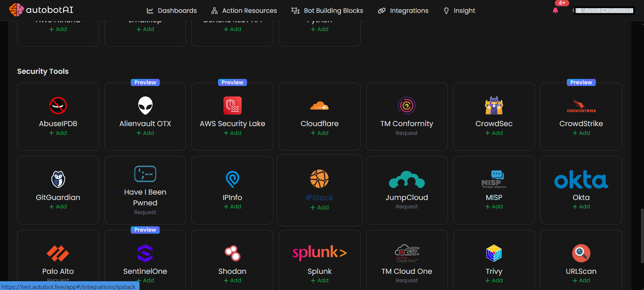This screenshot has width=644, height=290.
Task: Add the Okta integration
Action: click(581, 206)
